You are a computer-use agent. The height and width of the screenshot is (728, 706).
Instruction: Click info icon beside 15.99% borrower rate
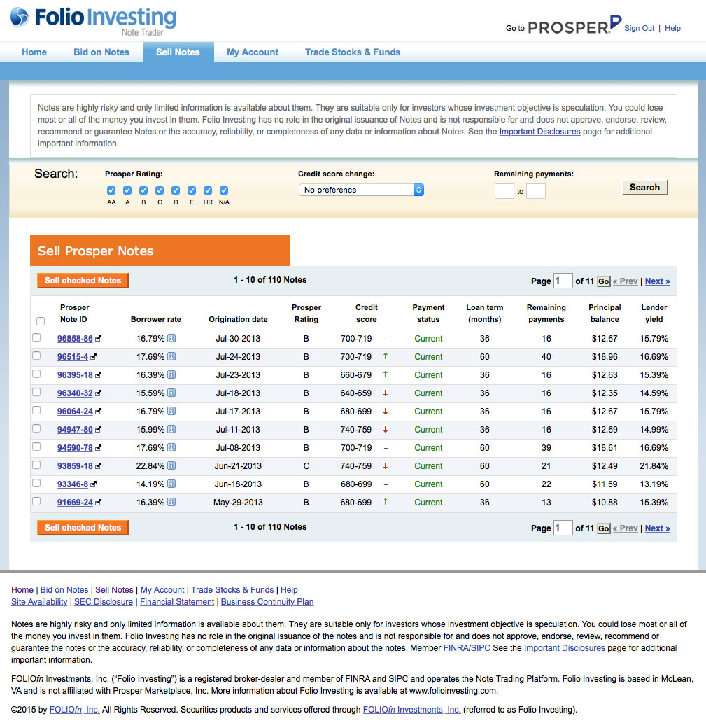point(171,430)
